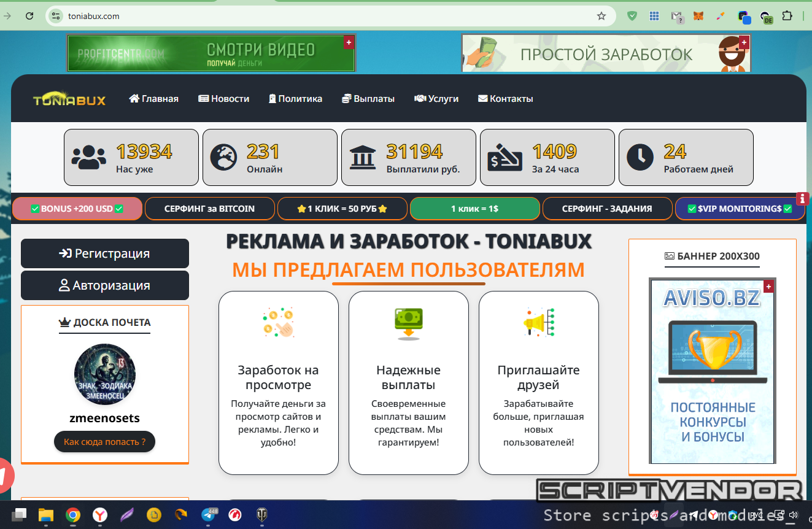Click the green 1 клик = 1$ button
Screen dimensions: 812x529
coord(474,209)
